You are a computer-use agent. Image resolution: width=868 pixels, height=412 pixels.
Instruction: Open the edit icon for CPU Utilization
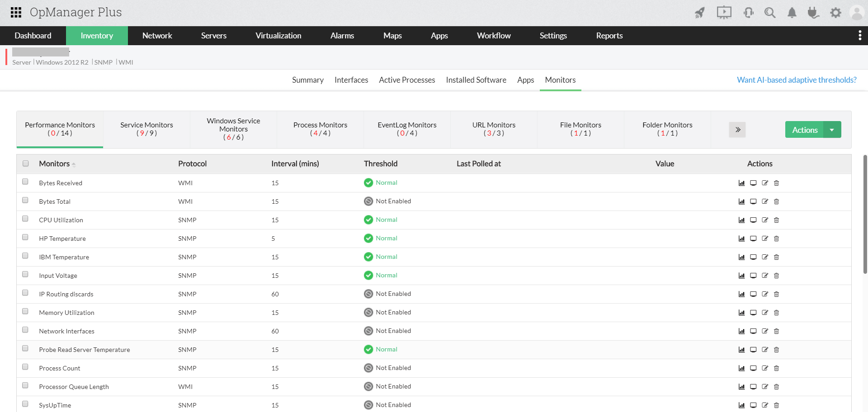[765, 220]
